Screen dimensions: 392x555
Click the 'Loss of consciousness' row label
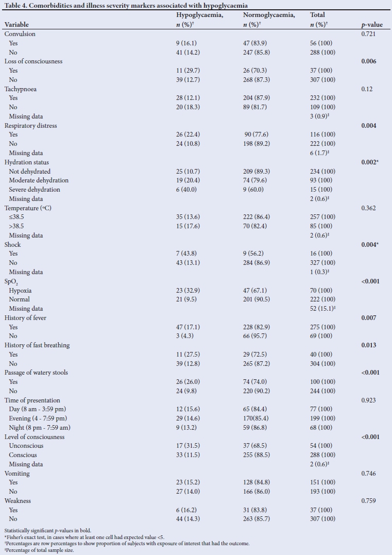33,61
